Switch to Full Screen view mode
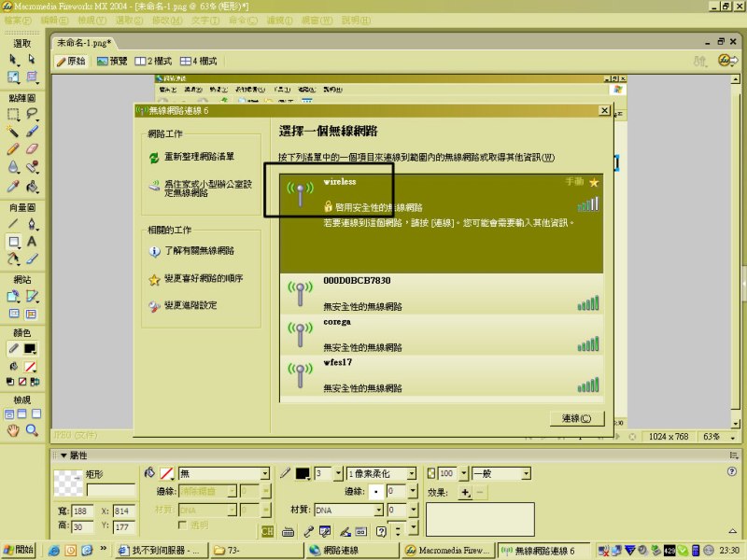Screen dimensions: 747x560 click(x=36, y=413)
